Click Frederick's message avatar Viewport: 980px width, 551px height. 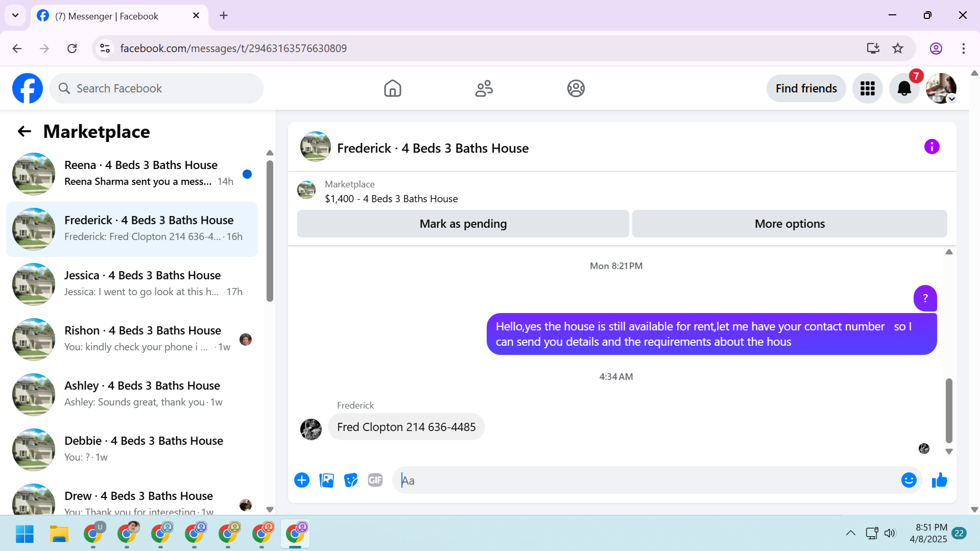pos(310,429)
